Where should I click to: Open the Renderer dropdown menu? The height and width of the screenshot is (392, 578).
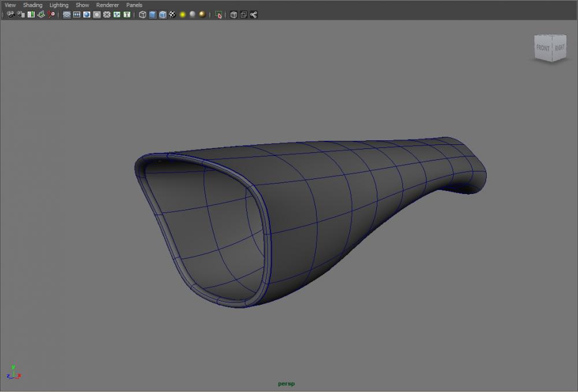(108, 5)
